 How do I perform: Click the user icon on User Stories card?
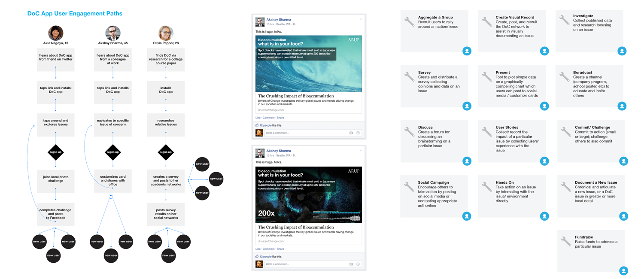(x=544, y=161)
